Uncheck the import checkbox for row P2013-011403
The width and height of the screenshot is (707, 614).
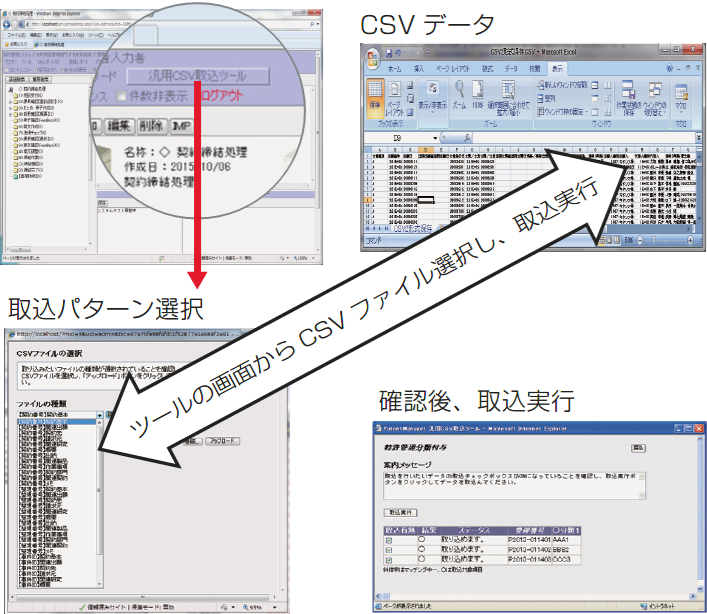(389, 560)
